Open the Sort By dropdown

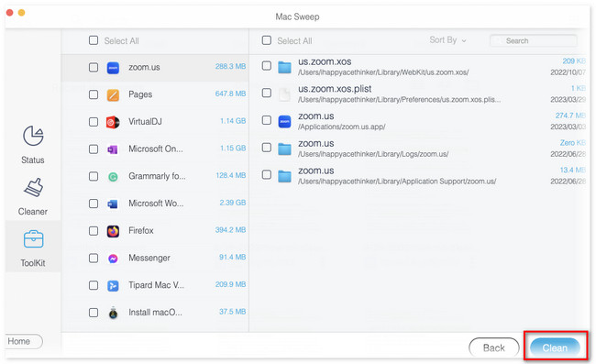pyautogui.click(x=447, y=40)
